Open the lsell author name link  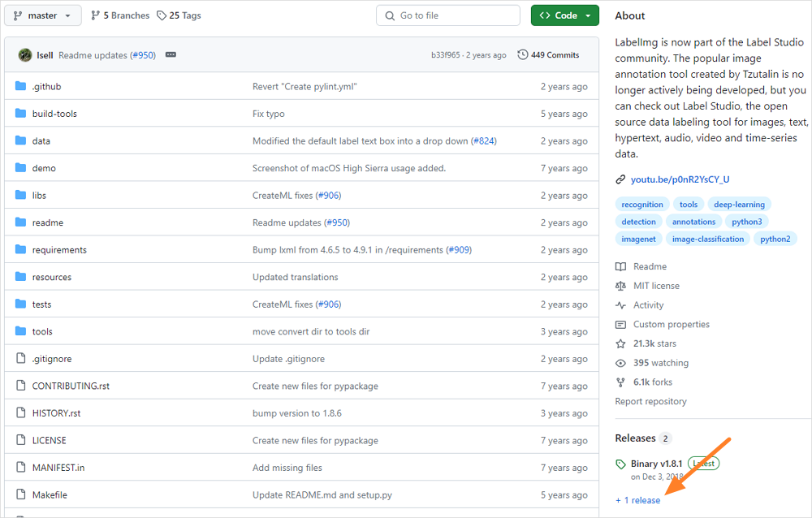(x=45, y=55)
